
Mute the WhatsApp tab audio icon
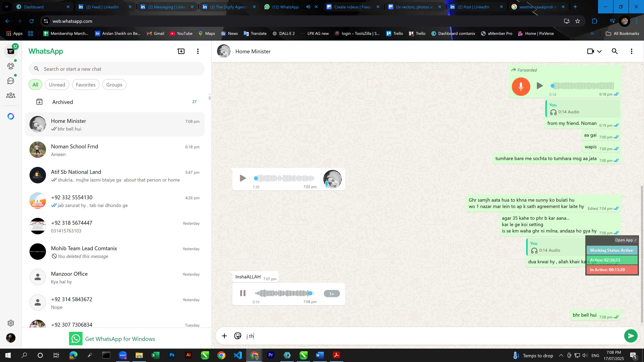pyautogui.click(x=308, y=7)
